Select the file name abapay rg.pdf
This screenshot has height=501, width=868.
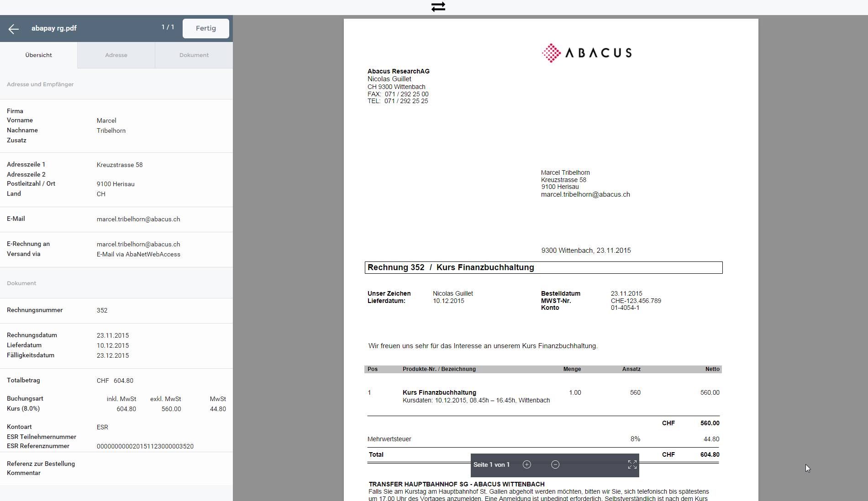54,28
